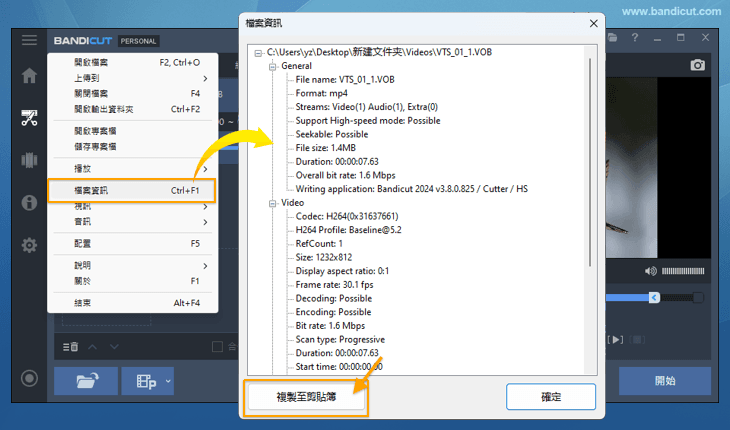This screenshot has width=730, height=430.
Task: Move segment down with down arrow
Action: [x=114, y=347]
